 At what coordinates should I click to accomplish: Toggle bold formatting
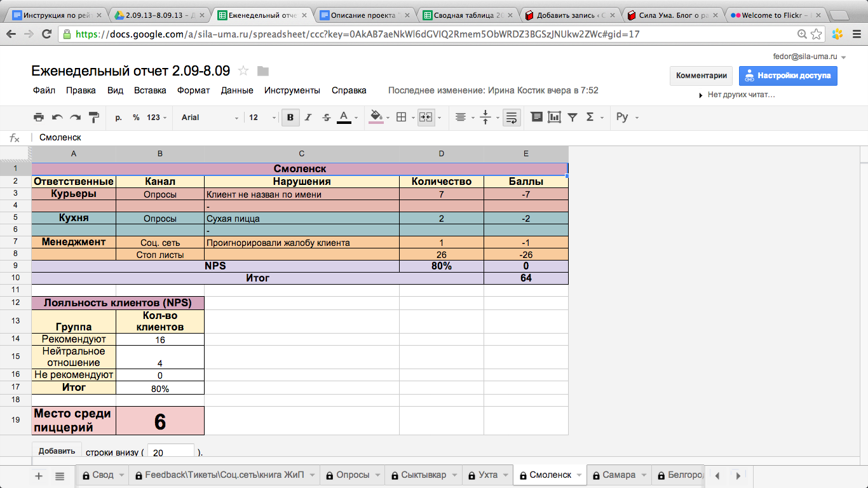coord(290,117)
